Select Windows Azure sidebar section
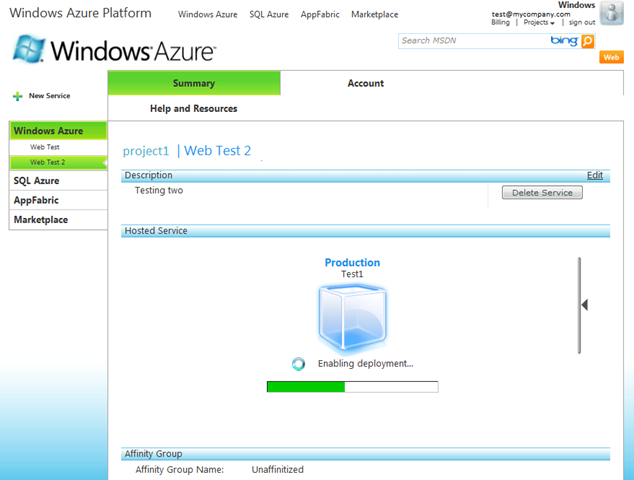 click(x=58, y=131)
